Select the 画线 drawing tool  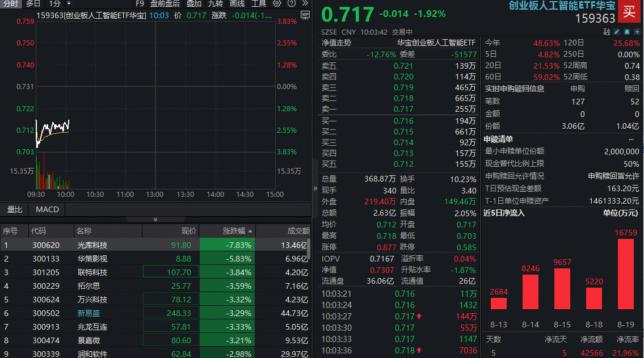tap(237, 5)
